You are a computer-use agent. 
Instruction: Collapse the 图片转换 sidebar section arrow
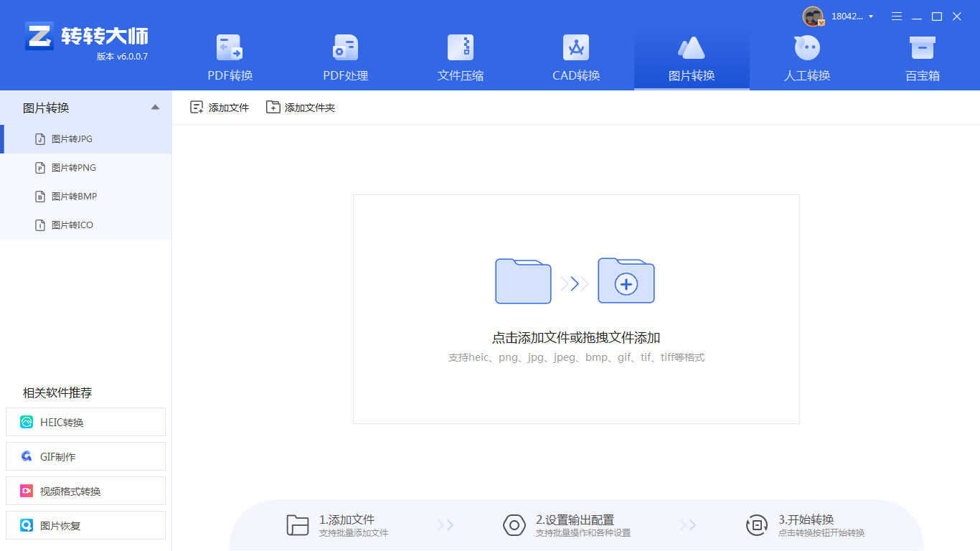[x=155, y=108]
